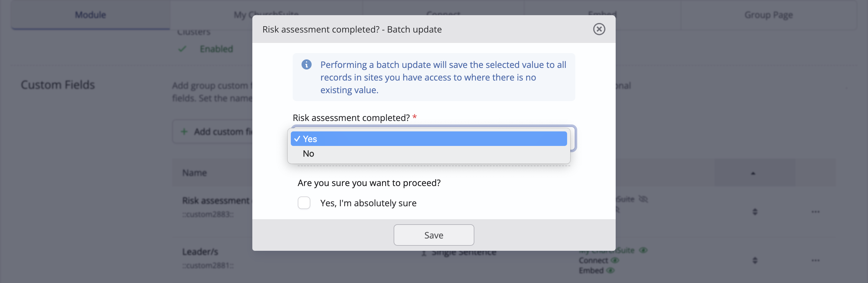
Task: Click the Name column header
Action: pyautogui.click(x=194, y=173)
